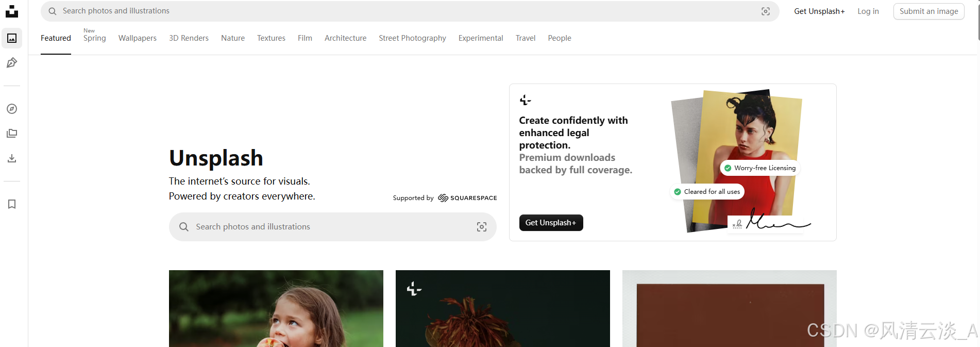Open the bookmark icon in sidebar
This screenshot has height=347, width=980.
coord(12,204)
